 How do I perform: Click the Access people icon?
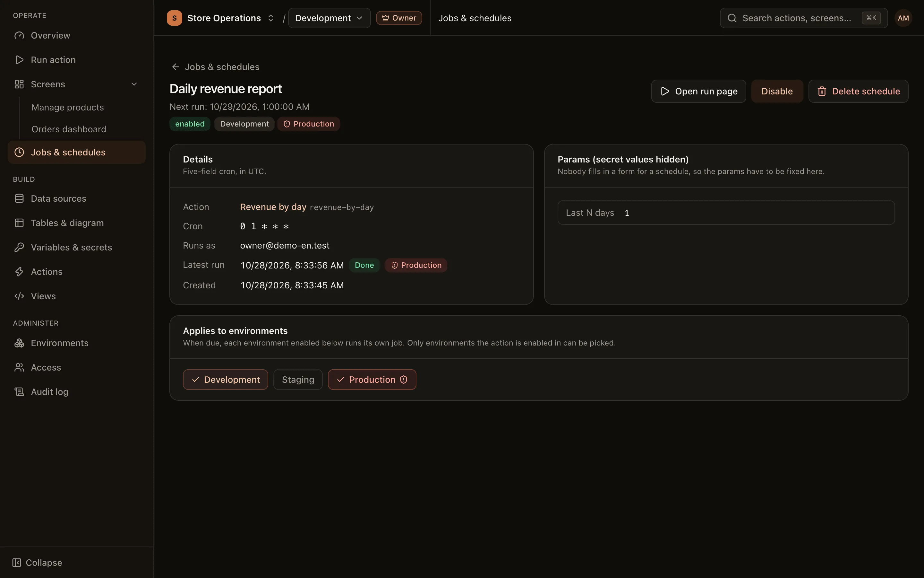[19, 367]
